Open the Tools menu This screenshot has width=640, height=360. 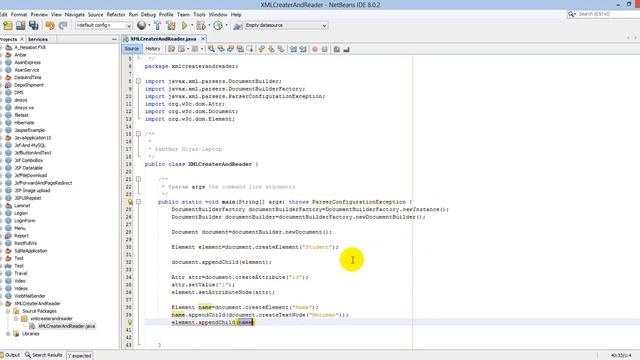(x=199, y=15)
